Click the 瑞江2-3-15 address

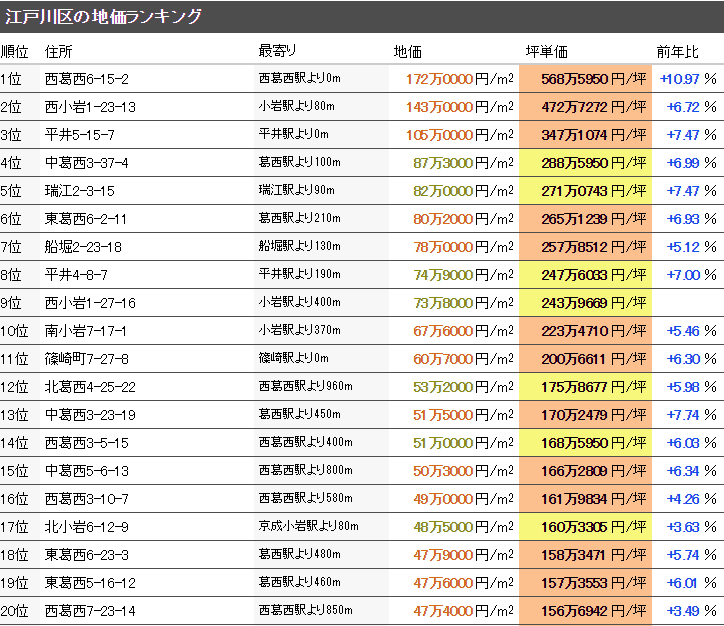click(x=80, y=191)
